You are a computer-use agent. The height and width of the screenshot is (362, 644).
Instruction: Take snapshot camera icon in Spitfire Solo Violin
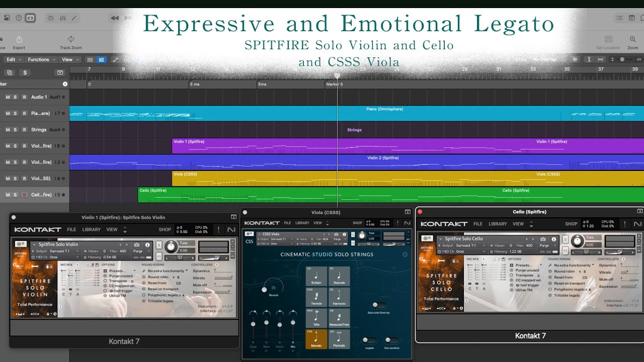coord(136,244)
